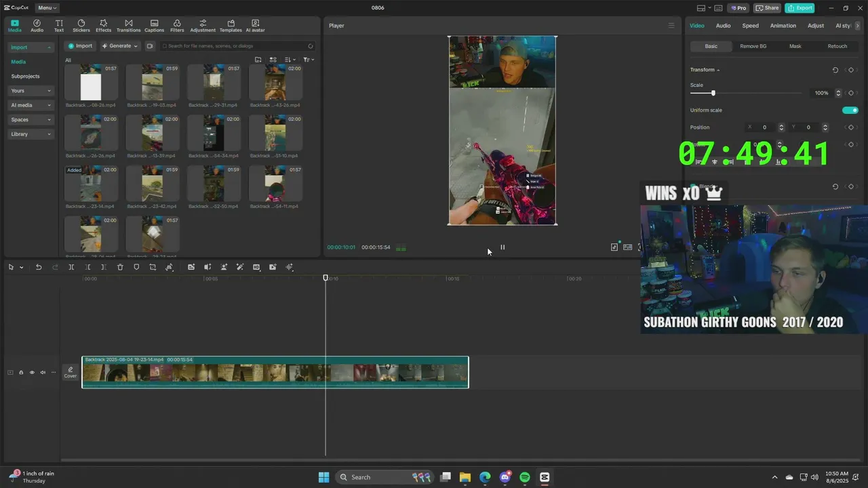The image size is (868, 488).
Task: Switch to the Adjust tab
Action: pyautogui.click(x=816, y=26)
